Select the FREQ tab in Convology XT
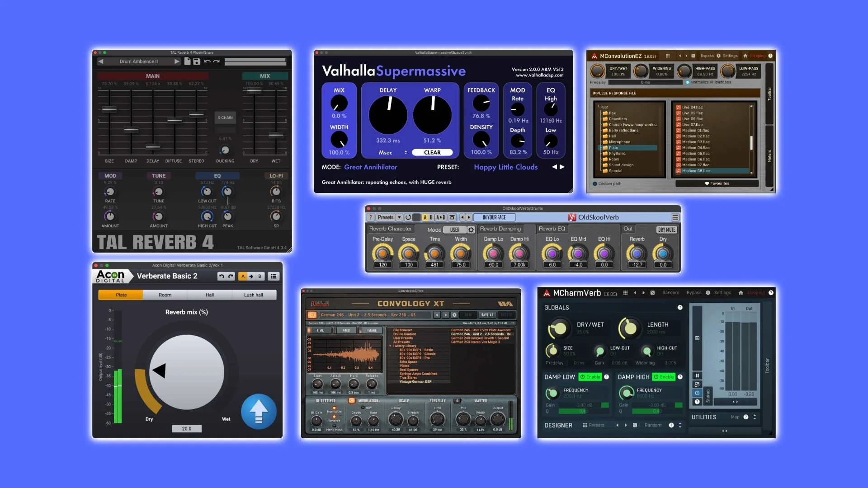868x488 pixels. click(346, 330)
